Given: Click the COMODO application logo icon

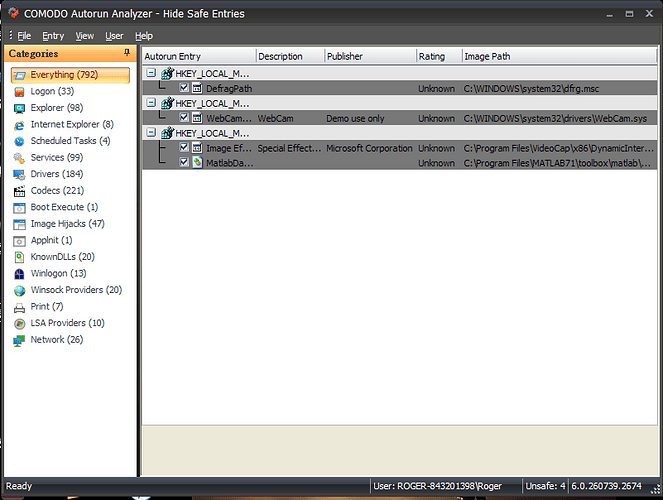Looking at the screenshot, I should (14, 13).
